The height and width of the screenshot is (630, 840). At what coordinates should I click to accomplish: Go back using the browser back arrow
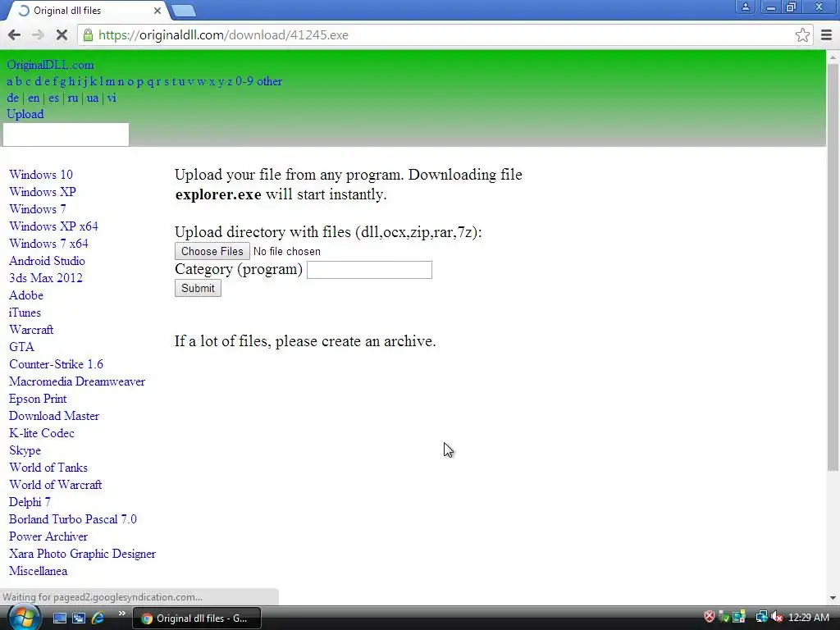(x=15, y=34)
